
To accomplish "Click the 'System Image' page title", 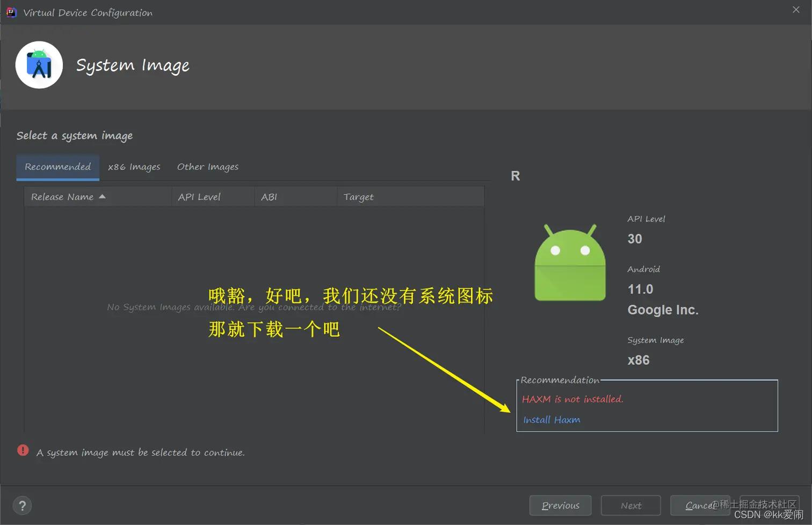I will [133, 66].
